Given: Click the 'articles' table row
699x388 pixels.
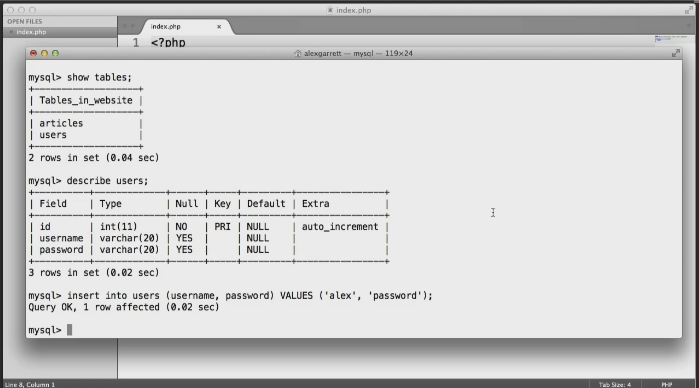Looking at the screenshot, I should tap(61, 123).
